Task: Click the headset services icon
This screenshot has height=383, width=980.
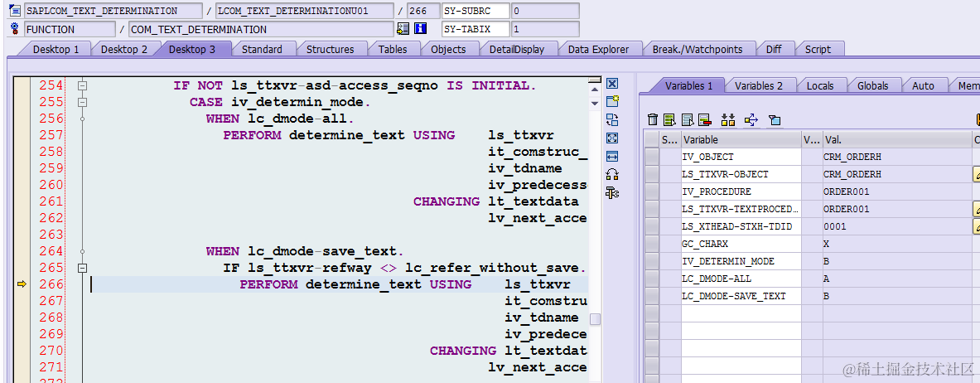Action: coord(612,175)
